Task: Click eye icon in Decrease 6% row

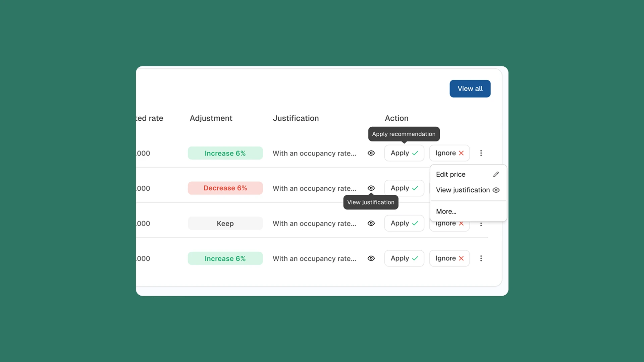Action: [x=371, y=188]
